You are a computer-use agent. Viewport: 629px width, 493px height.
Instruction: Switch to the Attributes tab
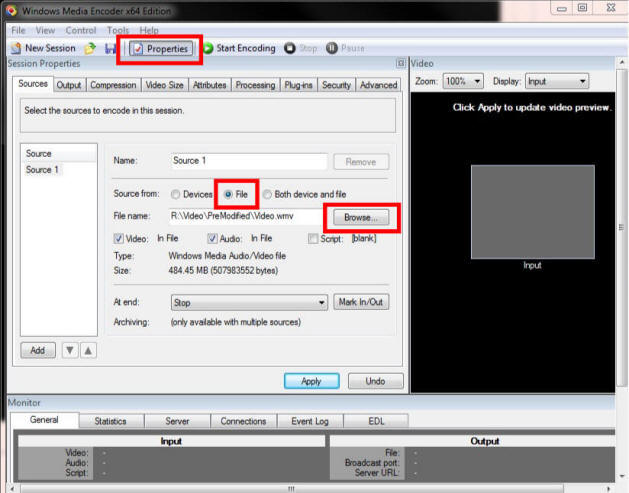click(x=209, y=85)
